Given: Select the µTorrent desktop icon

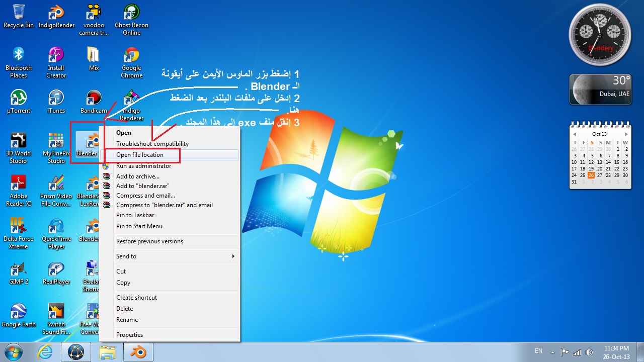Looking at the screenshot, I should click(x=19, y=101).
